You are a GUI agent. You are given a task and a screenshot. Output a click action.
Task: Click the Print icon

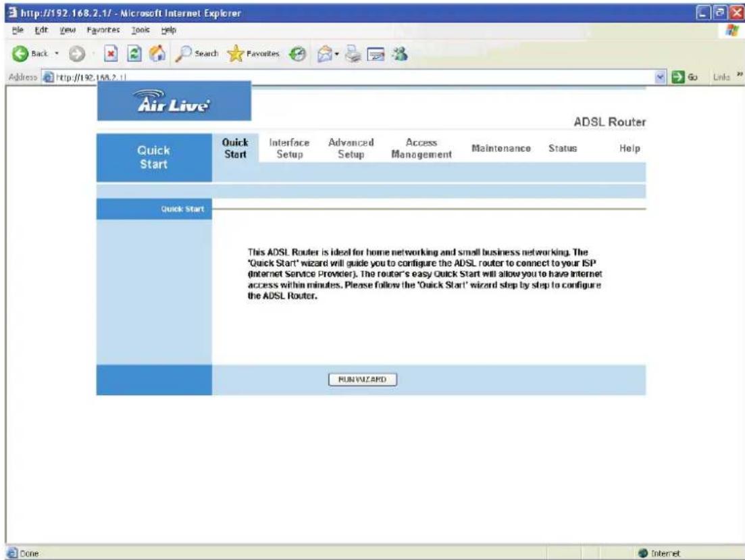point(353,54)
